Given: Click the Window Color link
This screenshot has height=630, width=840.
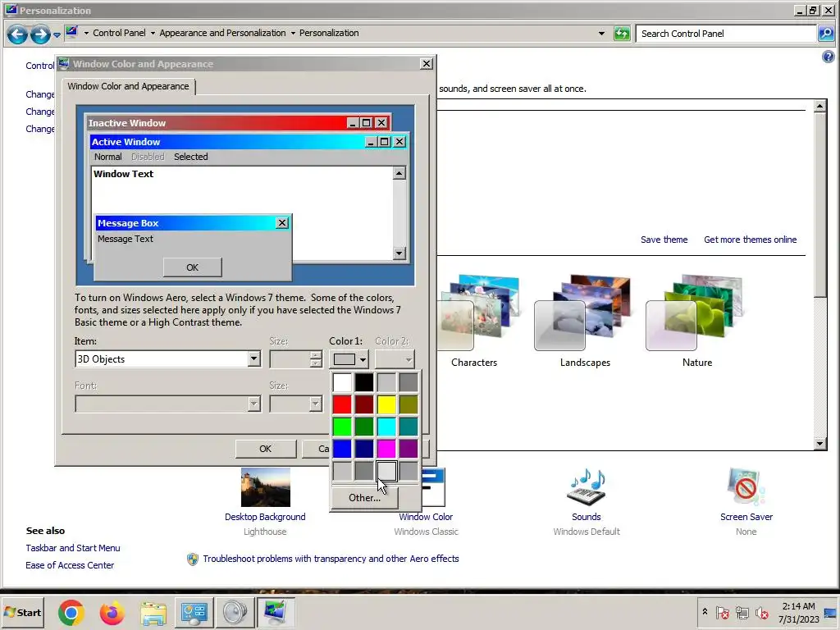Looking at the screenshot, I should point(426,517).
